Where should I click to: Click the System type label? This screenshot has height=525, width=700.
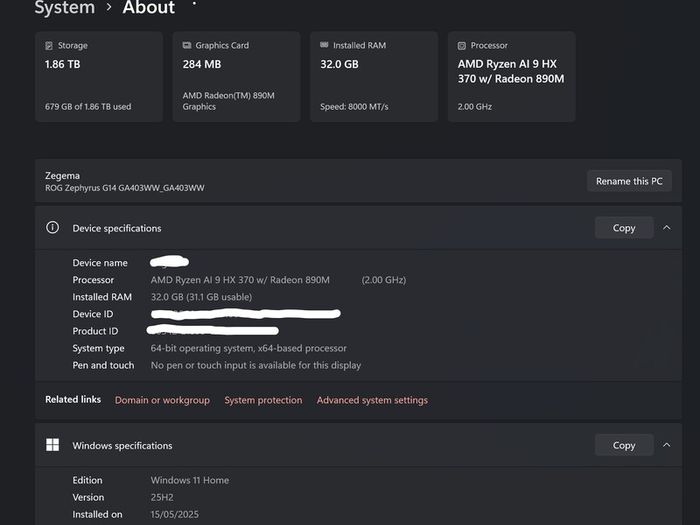99,348
